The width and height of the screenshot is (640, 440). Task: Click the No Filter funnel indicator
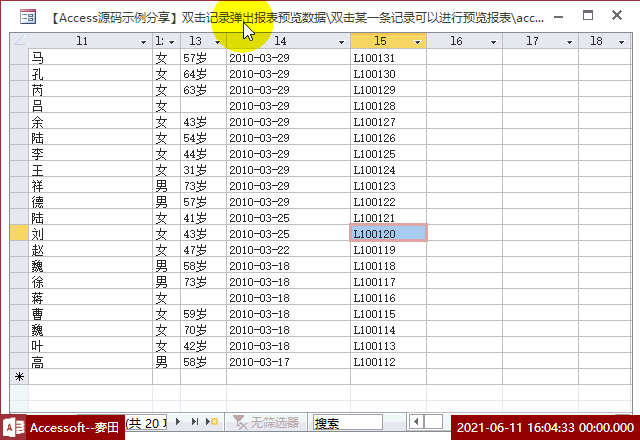tap(266, 422)
